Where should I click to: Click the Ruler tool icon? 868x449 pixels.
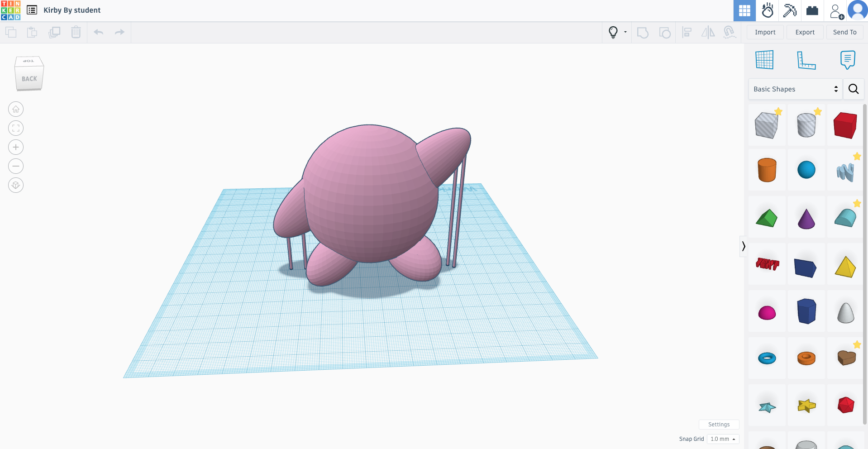pyautogui.click(x=806, y=60)
